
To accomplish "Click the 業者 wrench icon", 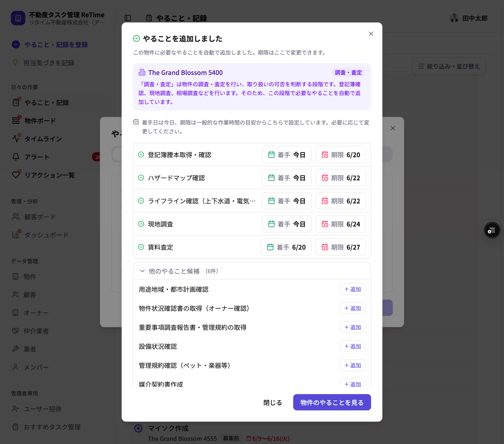I will (x=16, y=349).
